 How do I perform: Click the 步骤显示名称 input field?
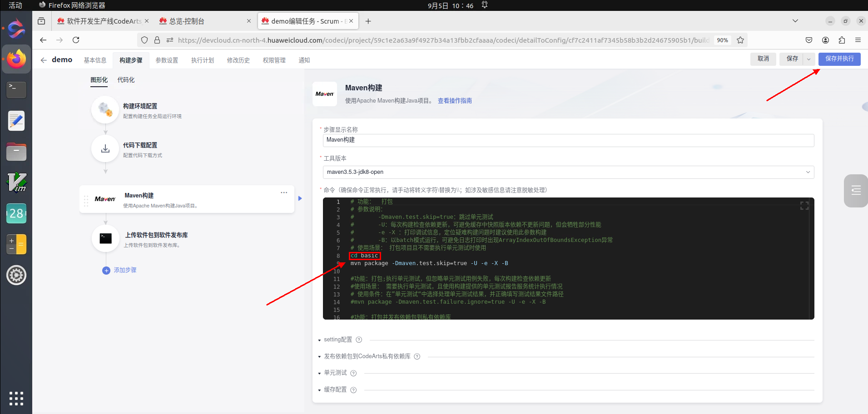coord(568,140)
